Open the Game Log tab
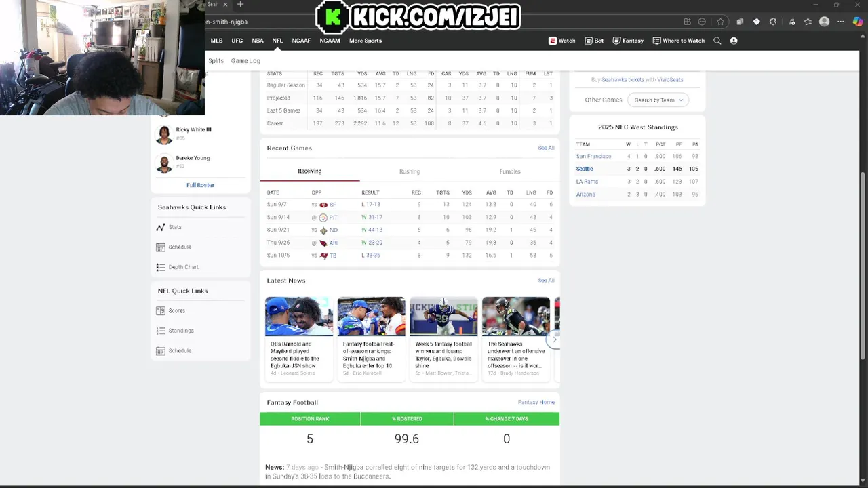The width and height of the screenshot is (868, 488). coord(245,61)
